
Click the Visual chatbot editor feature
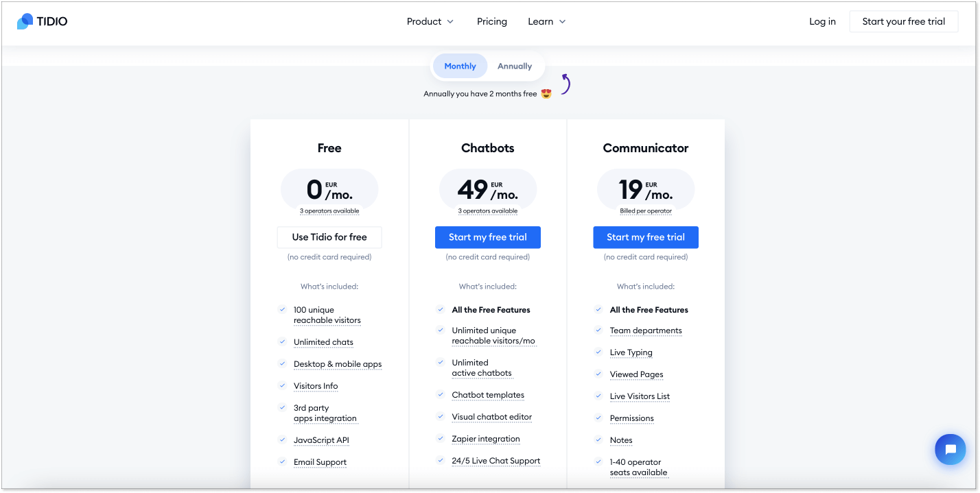click(x=491, y=417)
